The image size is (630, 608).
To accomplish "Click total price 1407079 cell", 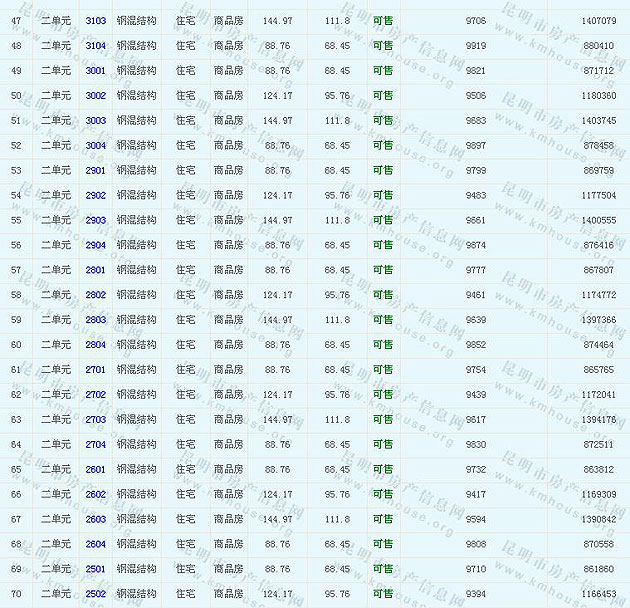I will tap(597, 21).
